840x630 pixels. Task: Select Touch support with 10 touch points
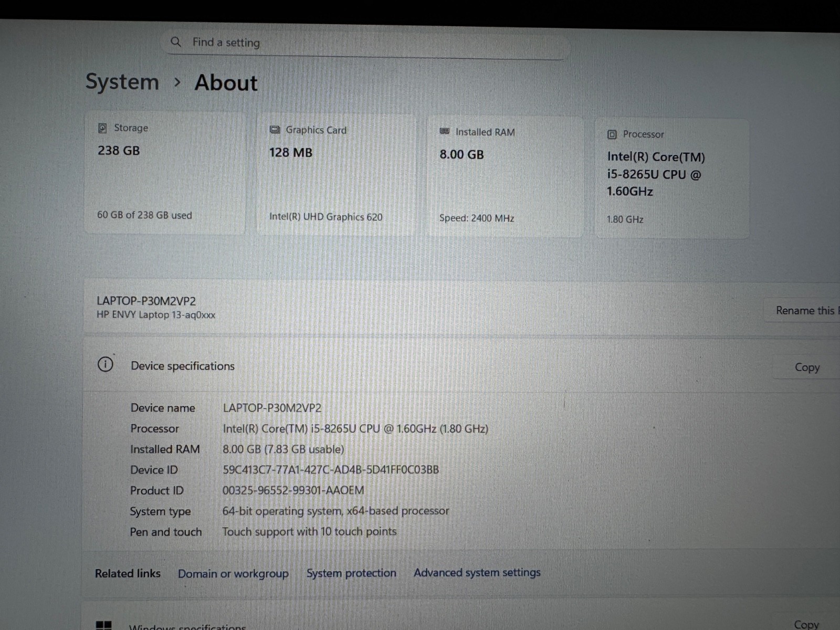[x=309, y=531]
